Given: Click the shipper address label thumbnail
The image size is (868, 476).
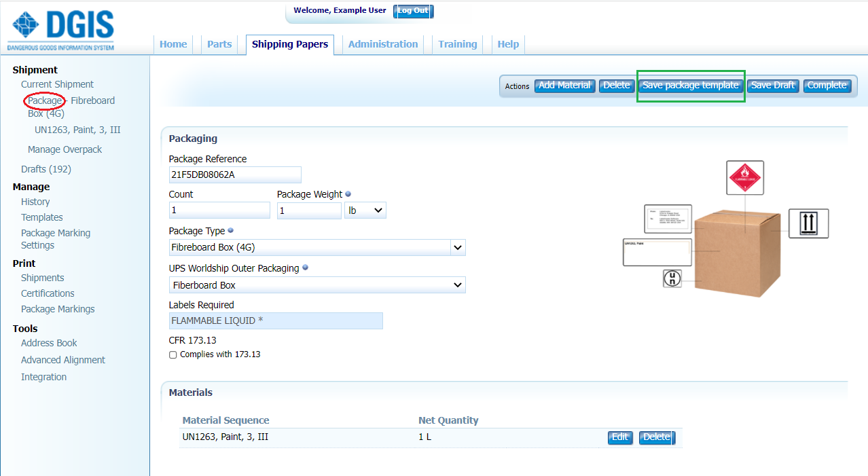Looking at the screenshot, I should click(668, 218).
